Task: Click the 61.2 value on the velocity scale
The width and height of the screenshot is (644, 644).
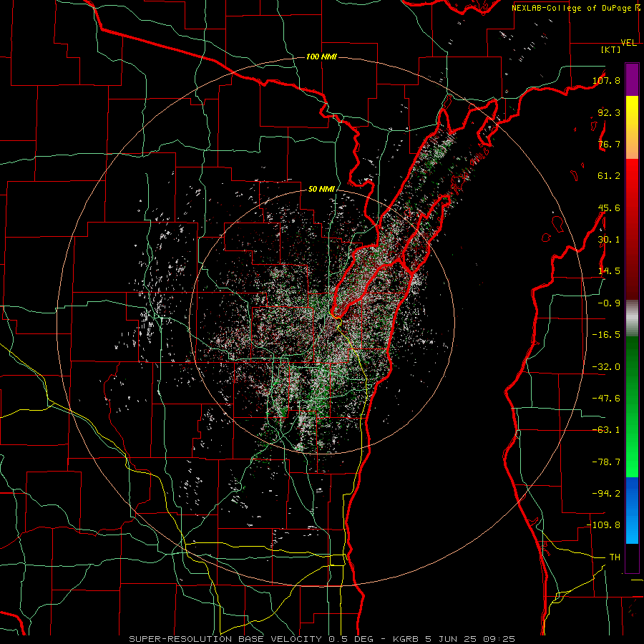Action: [x=609, y=176]
